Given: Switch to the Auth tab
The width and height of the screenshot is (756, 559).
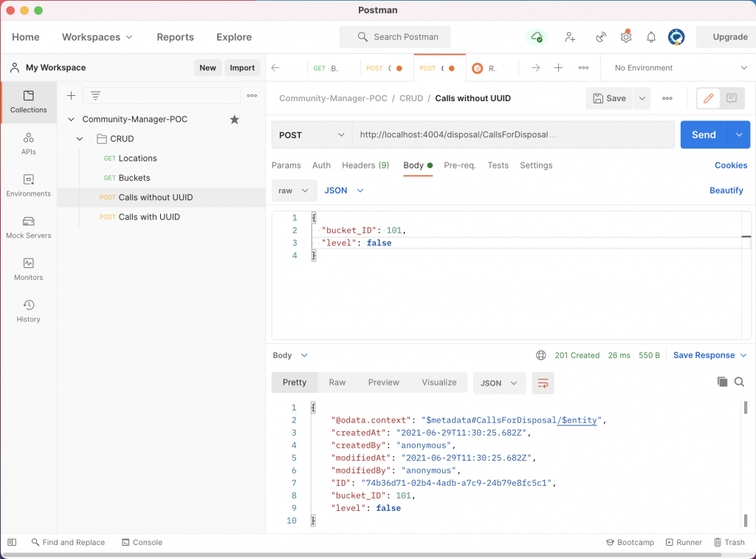Looking at the screenshot, I should [321, 165].
